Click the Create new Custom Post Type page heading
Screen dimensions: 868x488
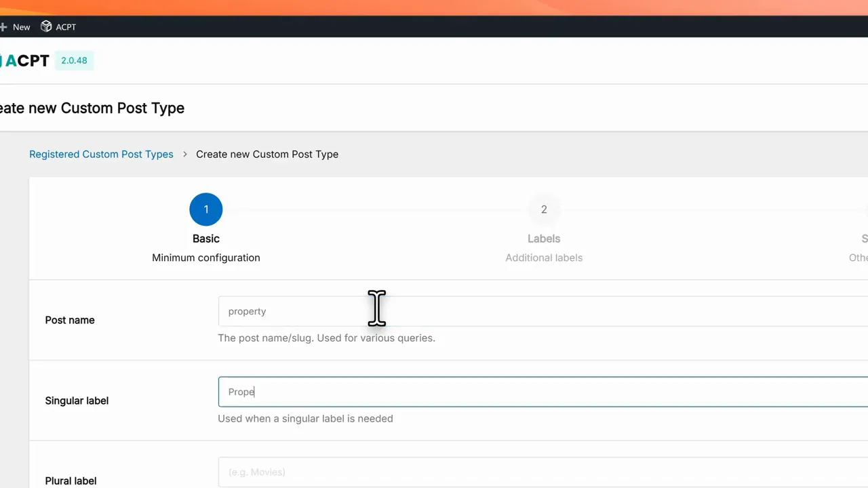[x=92, y=108]
